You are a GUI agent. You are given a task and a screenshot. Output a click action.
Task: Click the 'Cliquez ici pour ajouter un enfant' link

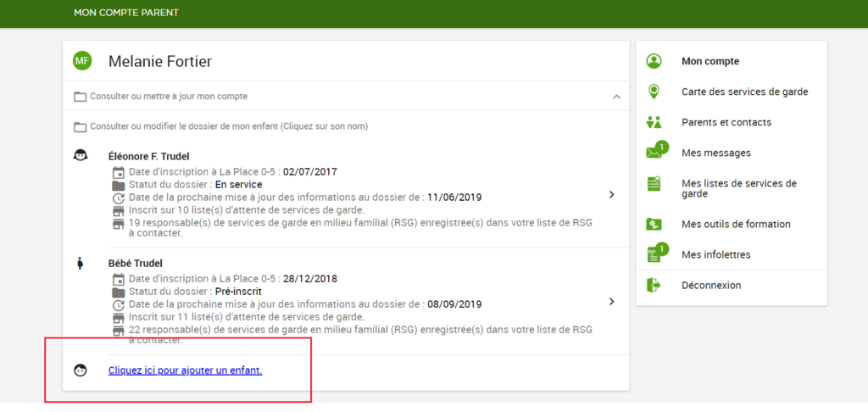(x=185, y=370)
